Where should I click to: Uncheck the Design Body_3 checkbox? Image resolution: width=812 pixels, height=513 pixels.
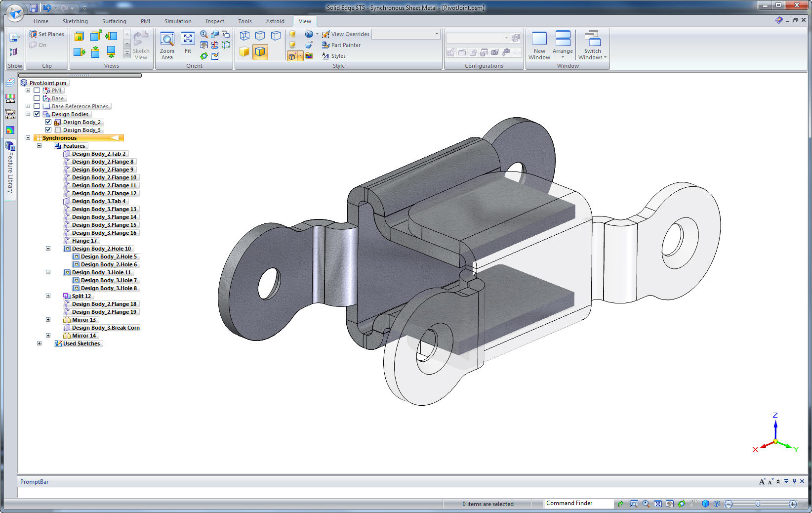tap(48, 129)
